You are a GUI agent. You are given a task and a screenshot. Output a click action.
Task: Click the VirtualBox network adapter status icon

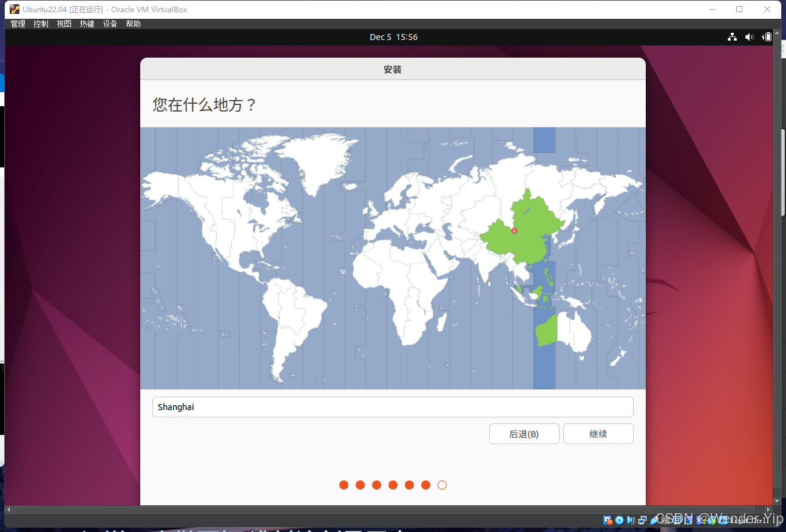point(642,520)
